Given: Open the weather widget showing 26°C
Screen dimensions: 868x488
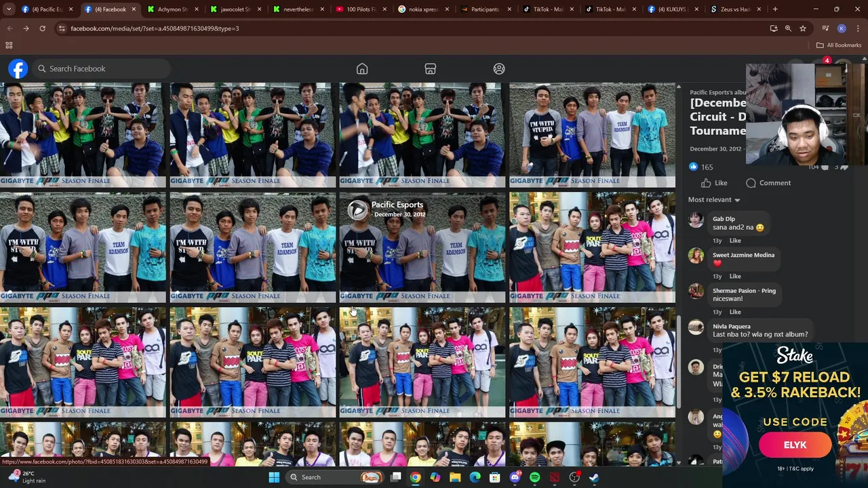Looking at the screenshot, I should [27, 477].
